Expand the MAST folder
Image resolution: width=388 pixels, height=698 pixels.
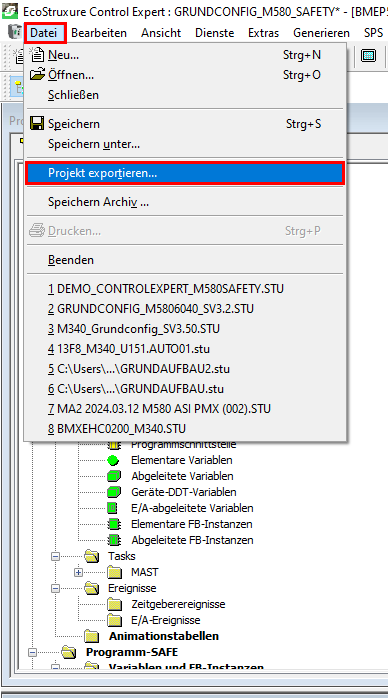(78, 572)
